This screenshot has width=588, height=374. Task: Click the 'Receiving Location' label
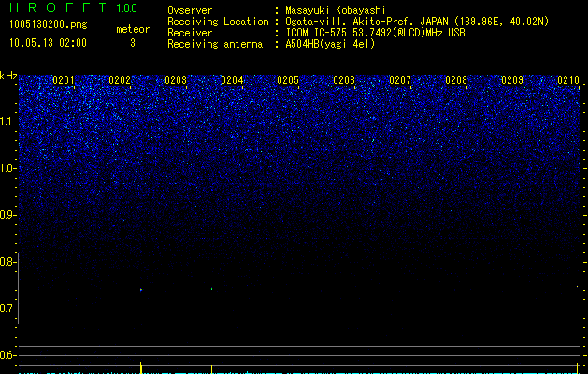(x=218, y=22)
